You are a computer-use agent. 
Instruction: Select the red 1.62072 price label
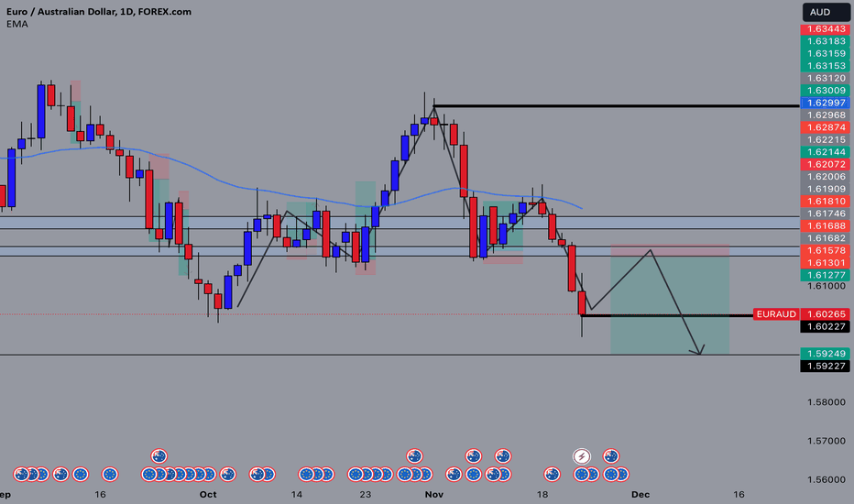(x=827, y=164)
